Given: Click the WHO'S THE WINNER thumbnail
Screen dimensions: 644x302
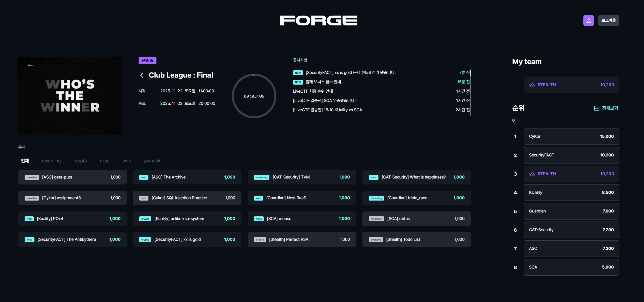Looking at the screenshot, I should tap(70, 96).
